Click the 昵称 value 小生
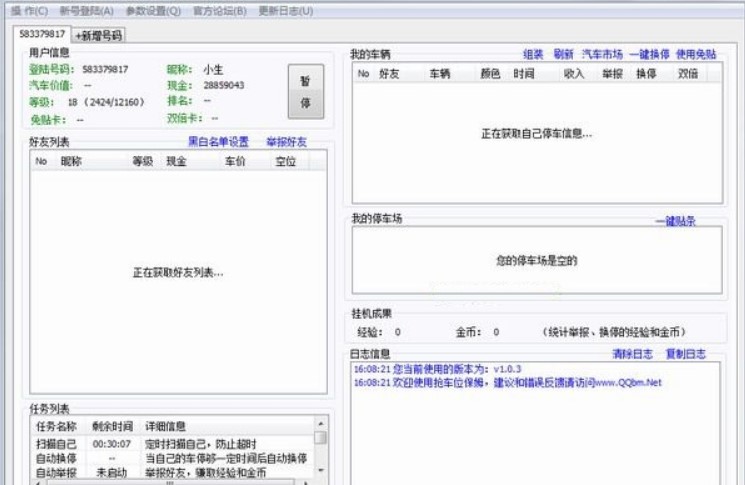 (213, 70)
